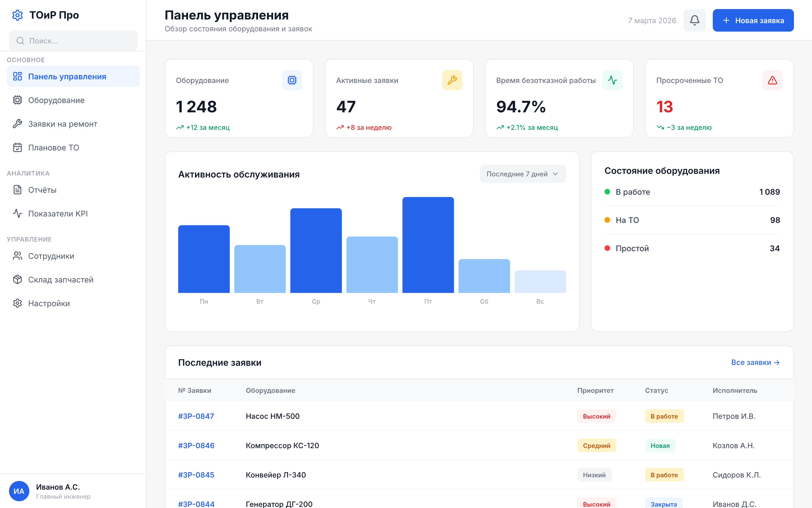Screen dimensions: 812x508
Task: Click the Пн bar in the activity chart
Action: coord(204,259)
